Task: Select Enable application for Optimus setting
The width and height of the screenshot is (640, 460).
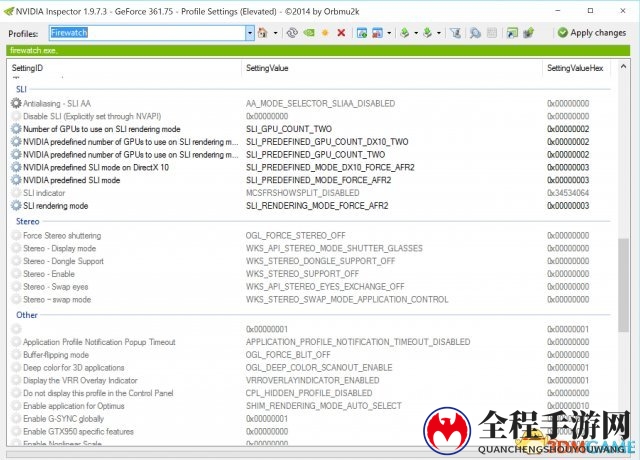Action: coord(73,406)
